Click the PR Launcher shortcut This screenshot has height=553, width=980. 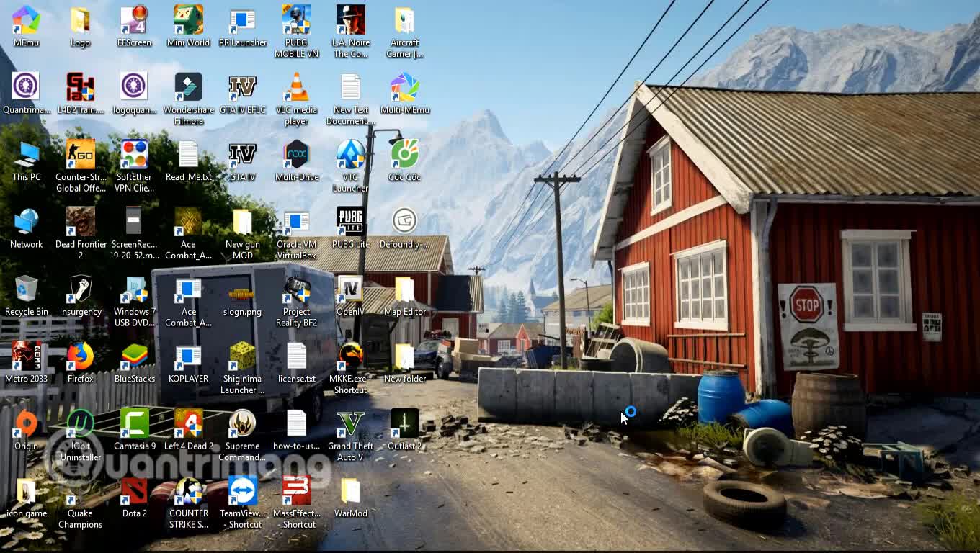(243, 27)
